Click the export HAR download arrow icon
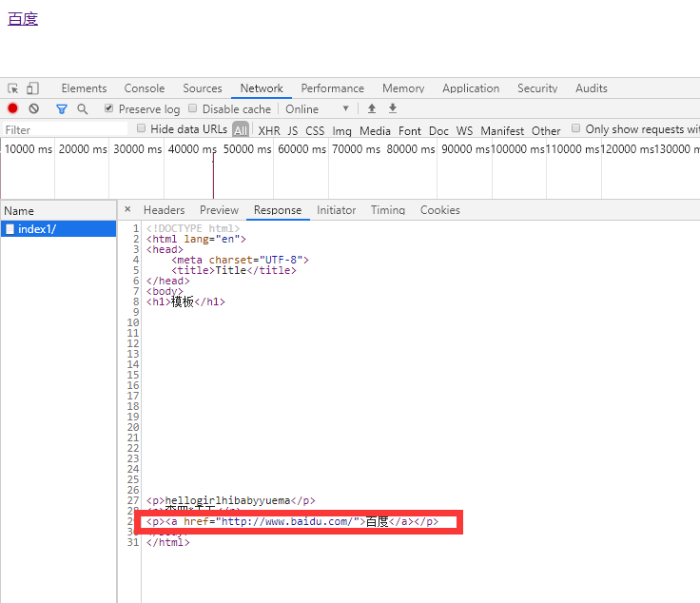This screenshot has height=603, width=700. [x=393, y=108]
